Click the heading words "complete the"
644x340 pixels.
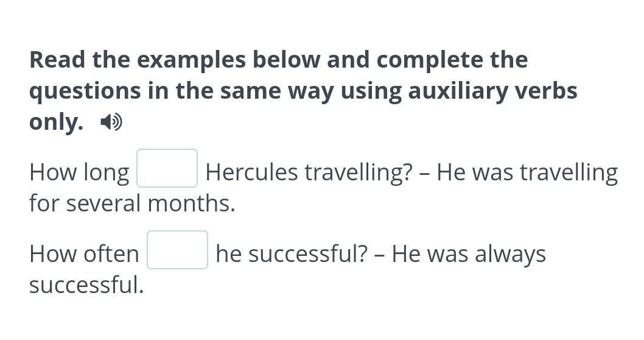[452, 60]
